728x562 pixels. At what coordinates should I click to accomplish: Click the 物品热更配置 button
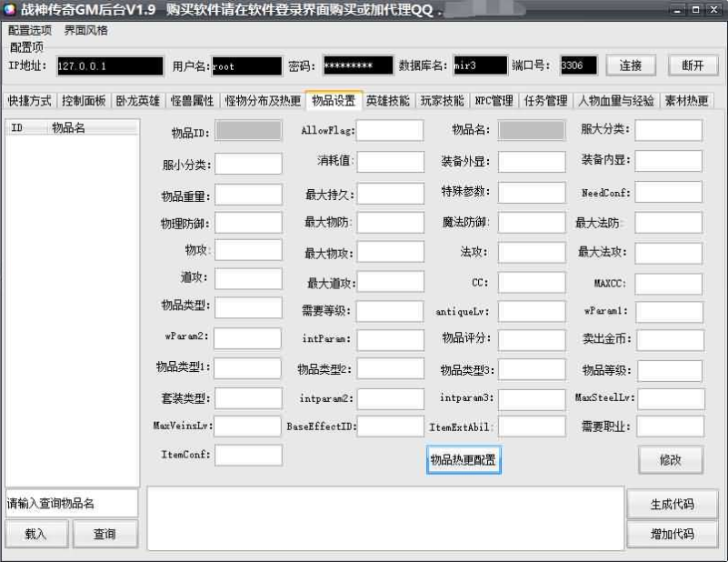click(464, 459)
